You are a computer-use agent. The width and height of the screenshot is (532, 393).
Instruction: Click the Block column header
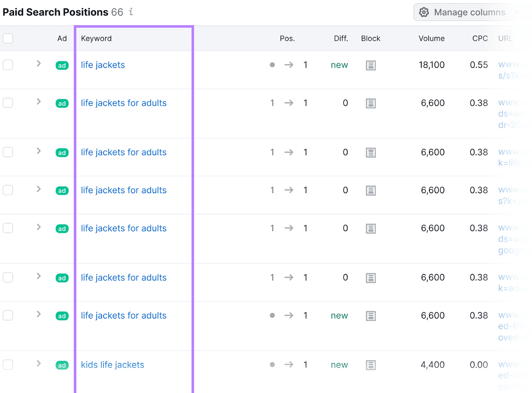tap(370, 39)
